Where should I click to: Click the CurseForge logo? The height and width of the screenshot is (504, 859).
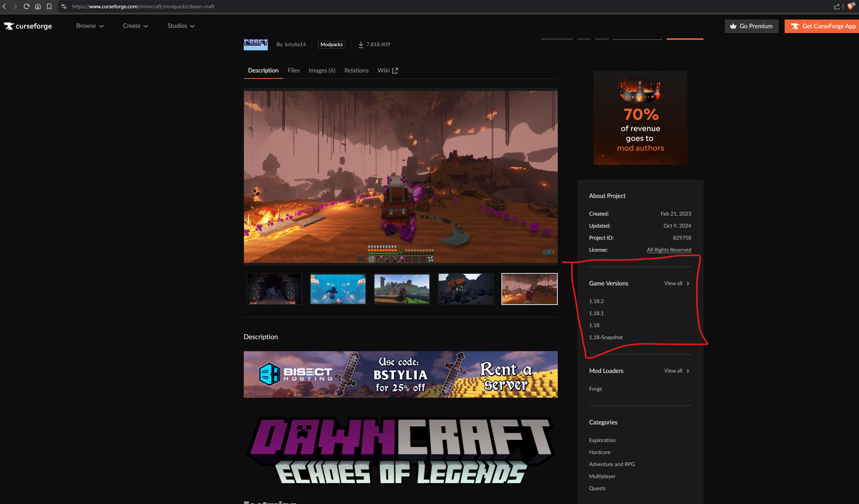(x=28, y=26)
